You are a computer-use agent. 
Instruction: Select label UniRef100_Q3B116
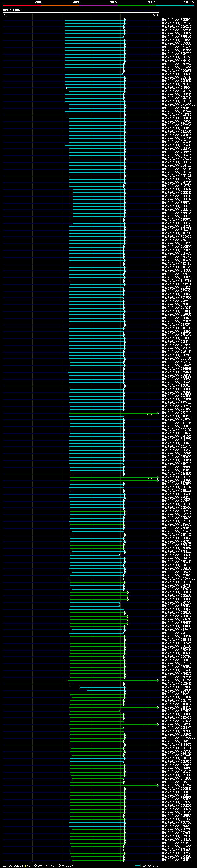click(177, 491)
